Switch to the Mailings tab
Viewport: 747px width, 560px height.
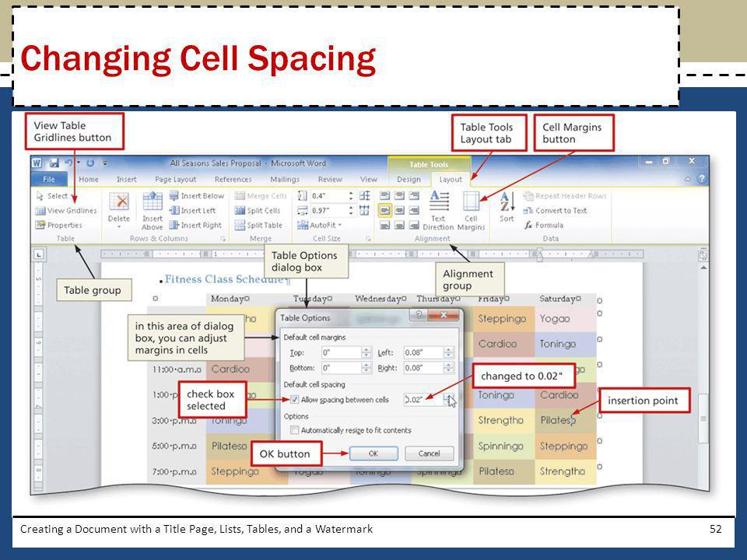click(285, 179)
